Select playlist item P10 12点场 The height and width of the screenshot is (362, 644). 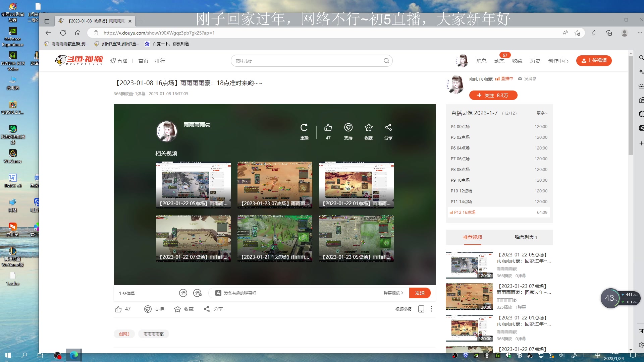coord(499,191)
